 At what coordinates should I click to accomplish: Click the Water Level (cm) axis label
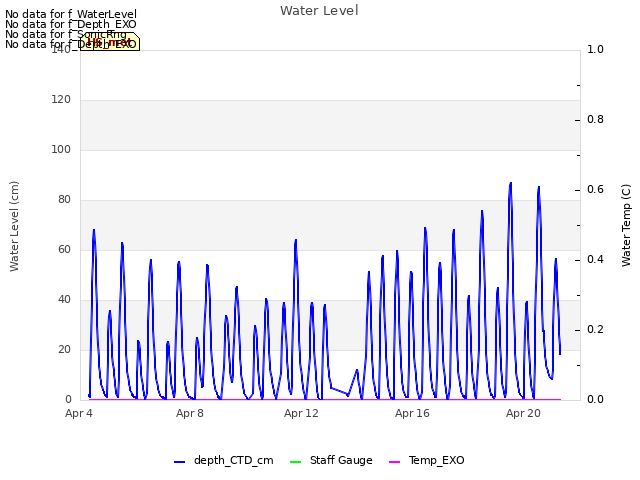(x=14, y=226)
